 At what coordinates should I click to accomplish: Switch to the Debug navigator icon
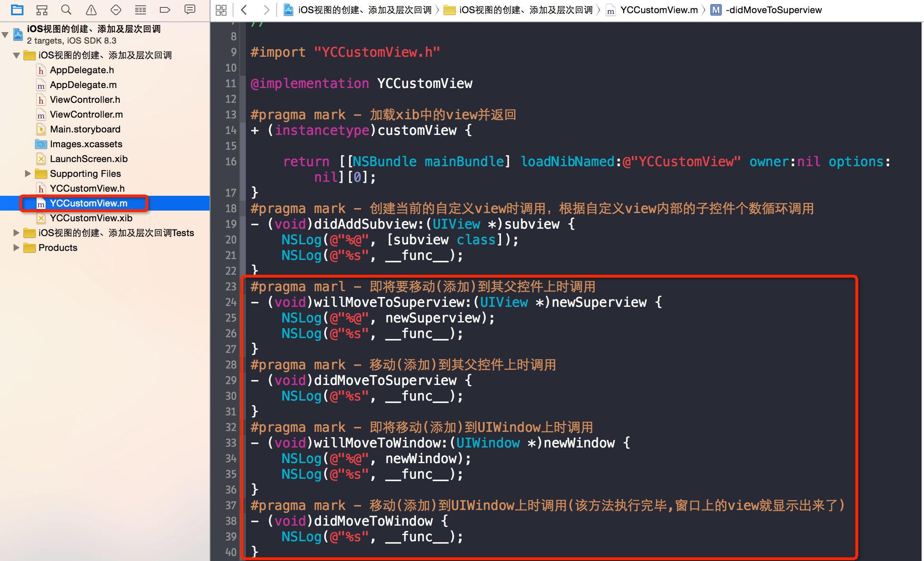(141, 9)
